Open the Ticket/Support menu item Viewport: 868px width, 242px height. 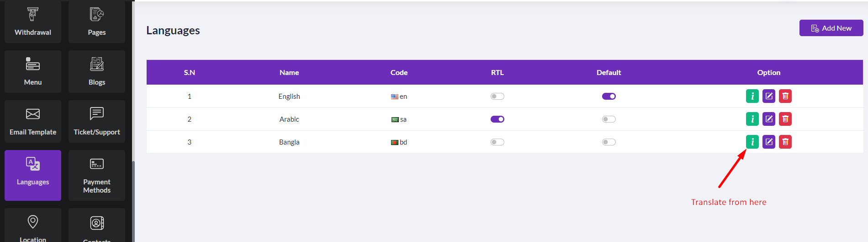[97, 121]
